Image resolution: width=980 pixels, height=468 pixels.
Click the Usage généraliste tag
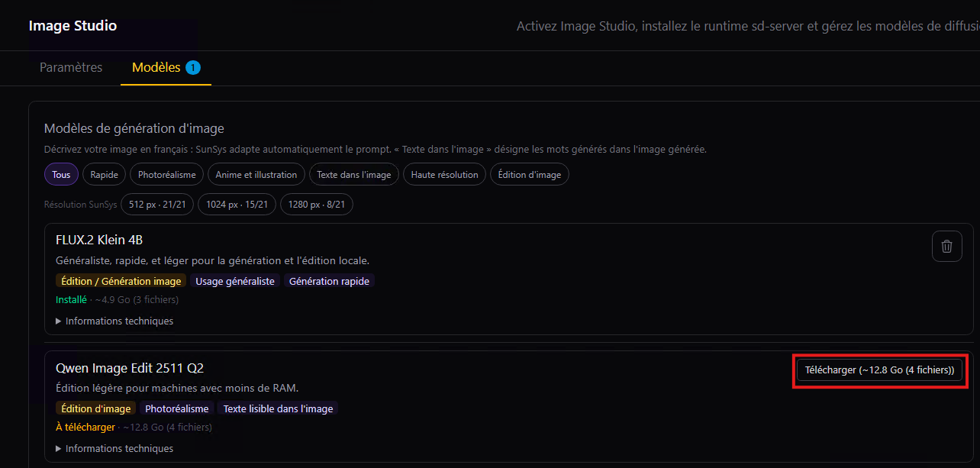click(x=235, y=281)
